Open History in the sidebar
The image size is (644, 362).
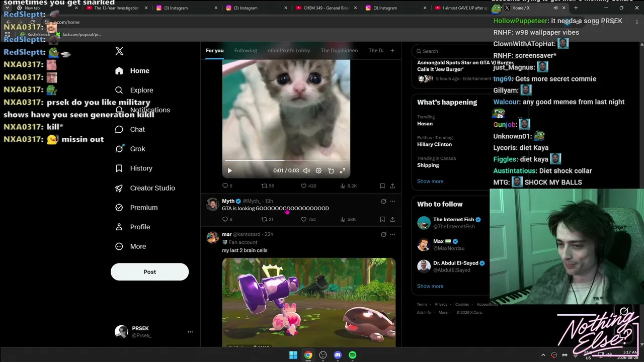tap(133, 168)
